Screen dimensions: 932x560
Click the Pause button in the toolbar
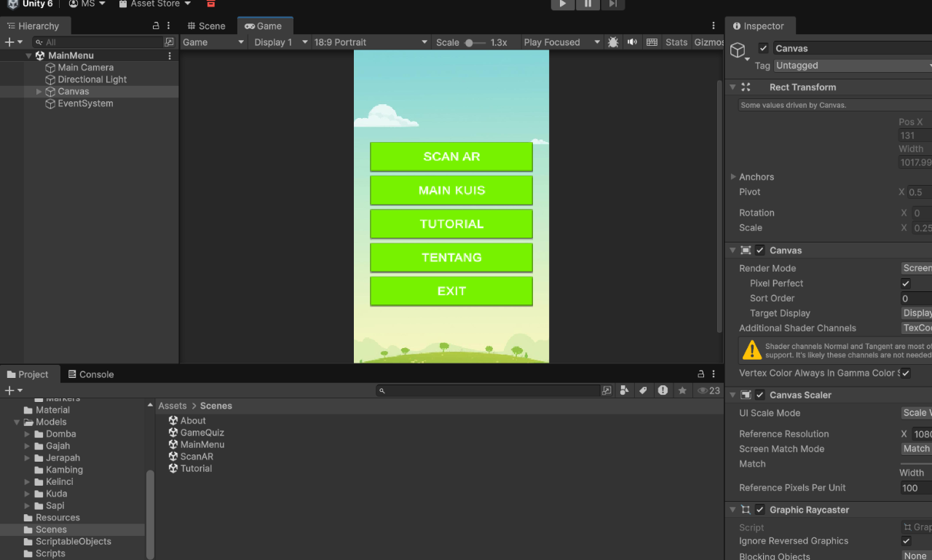pyautogui.click(x=588, y=4)
